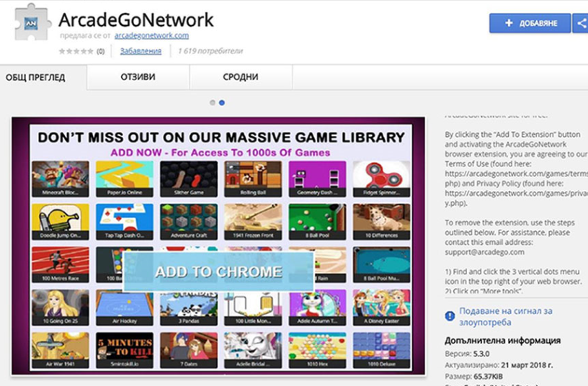Viewport: 588px width, 386px height.
Task: Switch to the СРОДНИ tab
Action: (x=241, y=77)
